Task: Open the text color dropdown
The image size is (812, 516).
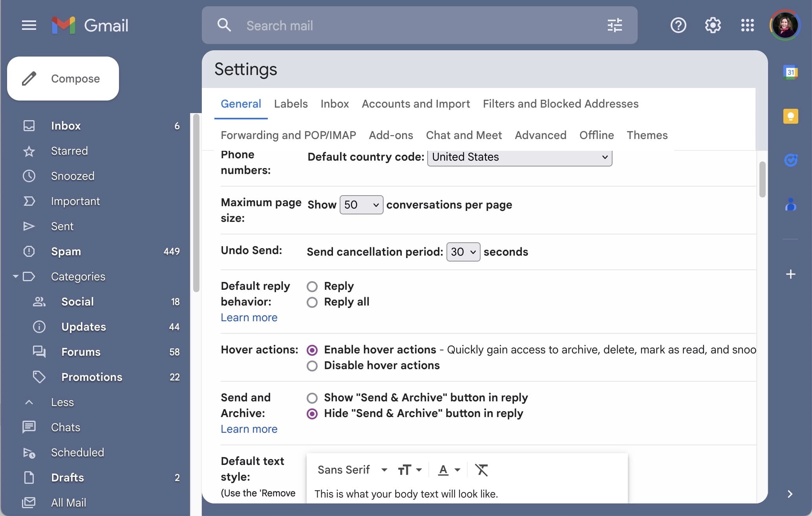Action: pos(449,470)
